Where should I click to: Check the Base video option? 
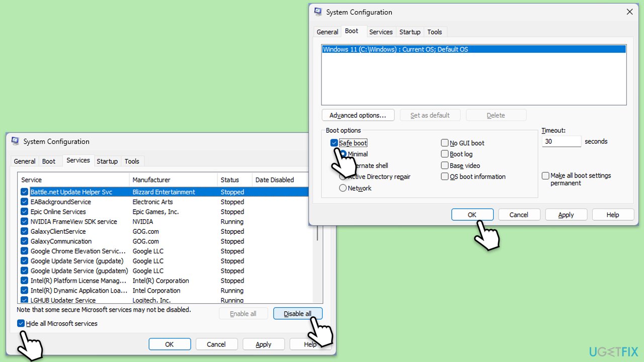[x=445, y=165]
